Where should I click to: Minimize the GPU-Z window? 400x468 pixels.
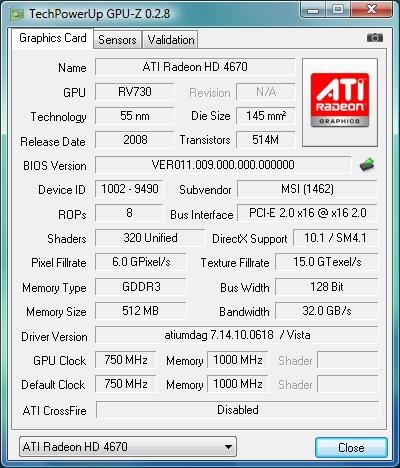(x=313, y=10)
